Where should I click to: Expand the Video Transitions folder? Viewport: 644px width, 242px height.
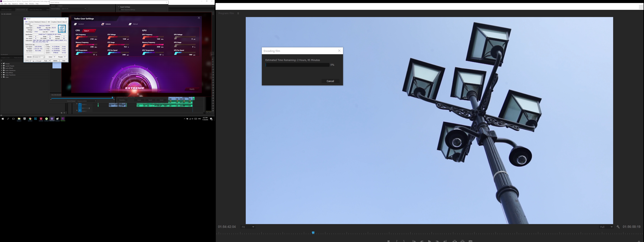(1, 75)
